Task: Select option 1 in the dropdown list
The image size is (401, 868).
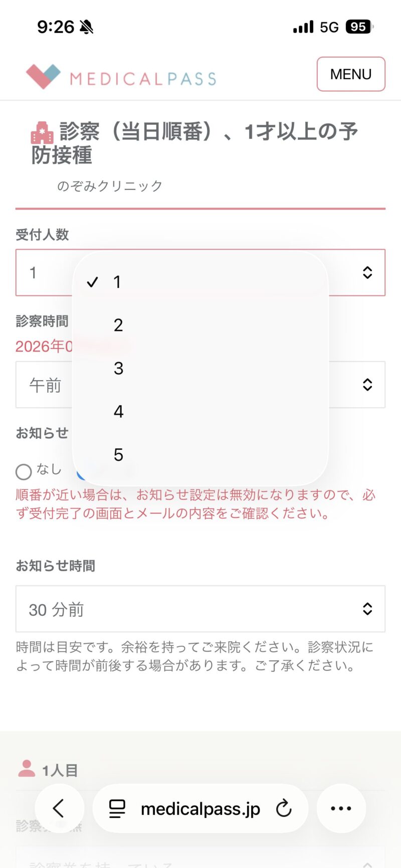Action: 117,282
